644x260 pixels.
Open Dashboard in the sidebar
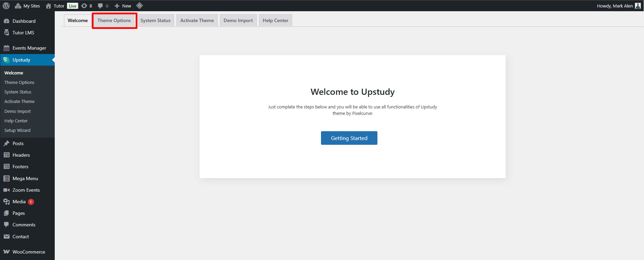[27, 21]
